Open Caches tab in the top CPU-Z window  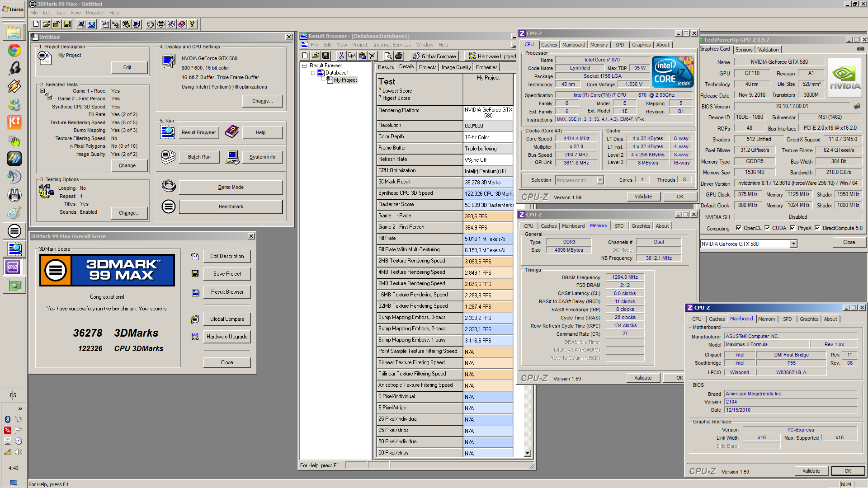point(549,45)
